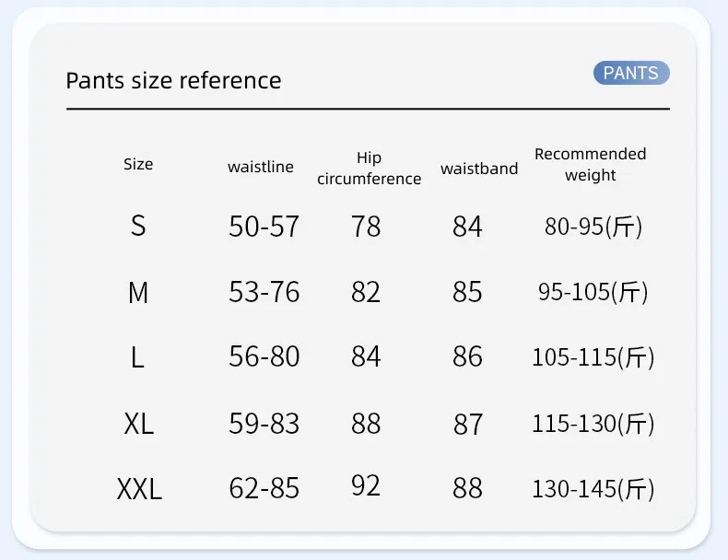Click the waistband column header
This screenshot has width=728, height=560.
[x=479, y=169]
